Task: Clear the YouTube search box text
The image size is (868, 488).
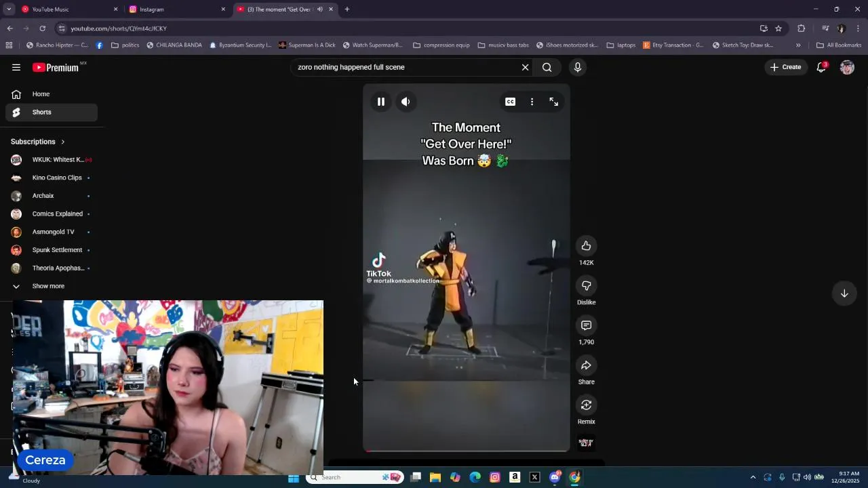Action: click(x=525, y=67)
